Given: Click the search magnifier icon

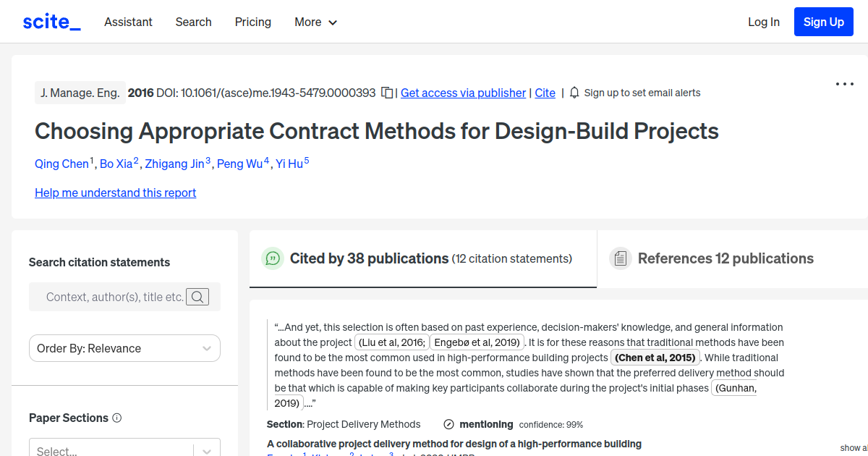Looking at the screenshot, I should pos(197,297).
